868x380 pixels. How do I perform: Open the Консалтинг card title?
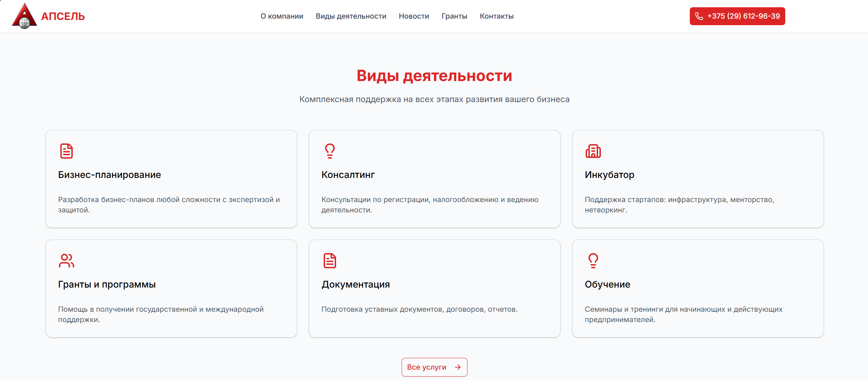pos(348,175)
